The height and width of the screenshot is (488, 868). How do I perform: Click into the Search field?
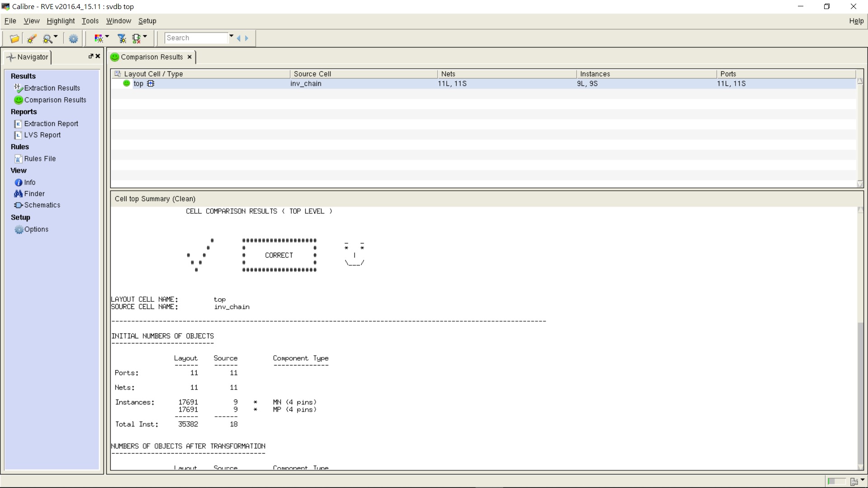[x=196, y=38]
